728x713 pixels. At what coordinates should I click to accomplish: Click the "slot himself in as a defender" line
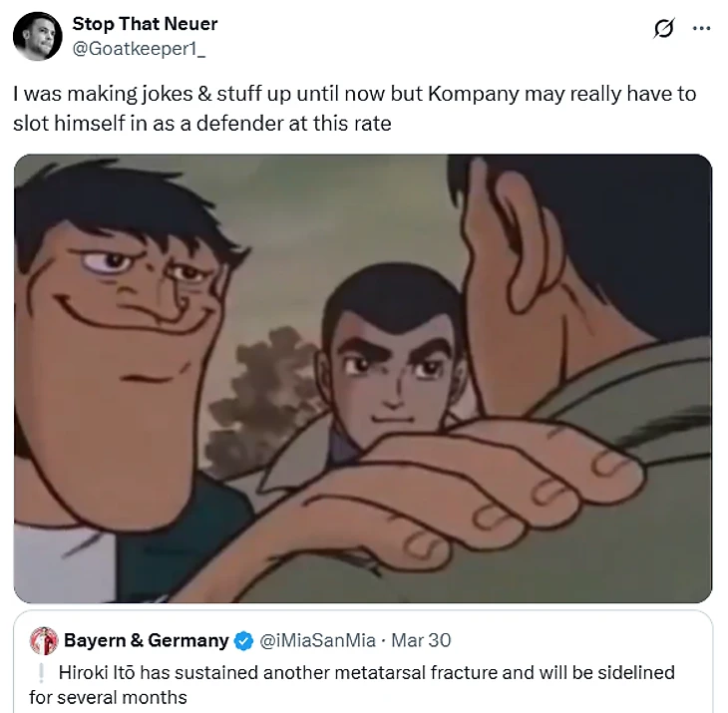tap(202, 124)
